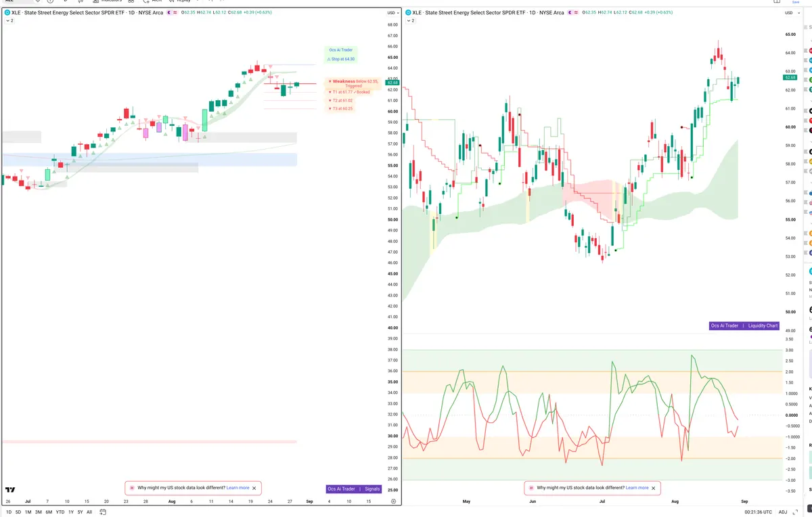Click the Stop at 64.30 label
The image size is (812, 517).
[341, 59]
